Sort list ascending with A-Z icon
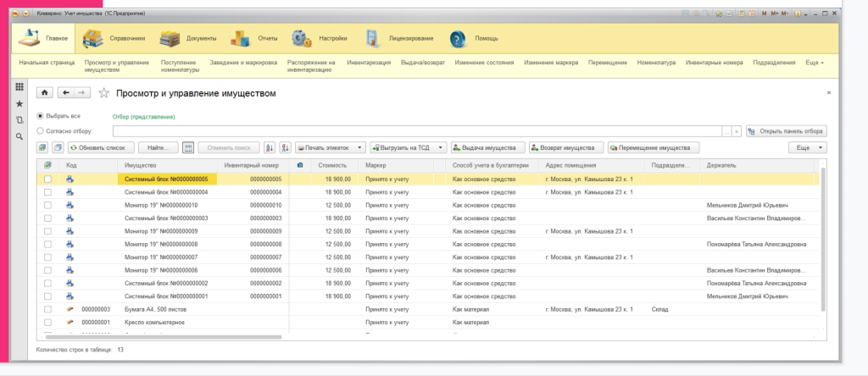The width and height of the screenshot is (868, 376). click(270, 147)
